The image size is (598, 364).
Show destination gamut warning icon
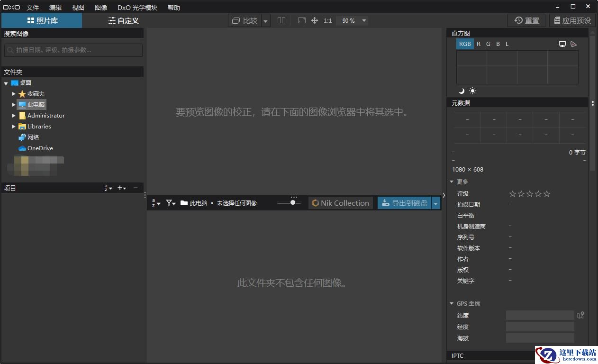click(x=574, y=44)
